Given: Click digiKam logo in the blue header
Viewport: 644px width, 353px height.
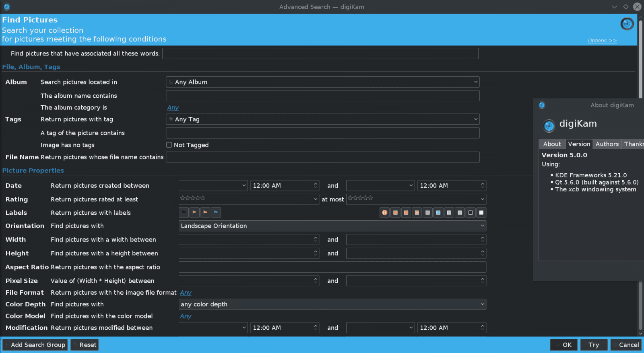Looking at the screenshot, I should [x=627, y=24].
